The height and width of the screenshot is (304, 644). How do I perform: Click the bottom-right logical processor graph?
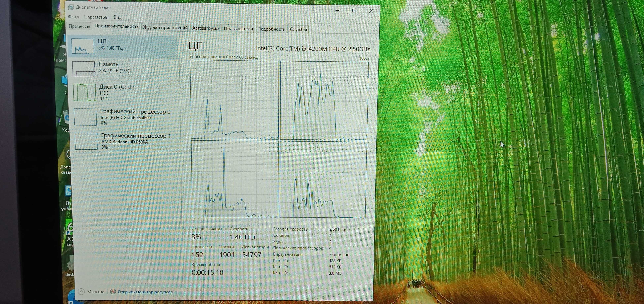coord(323,179)
